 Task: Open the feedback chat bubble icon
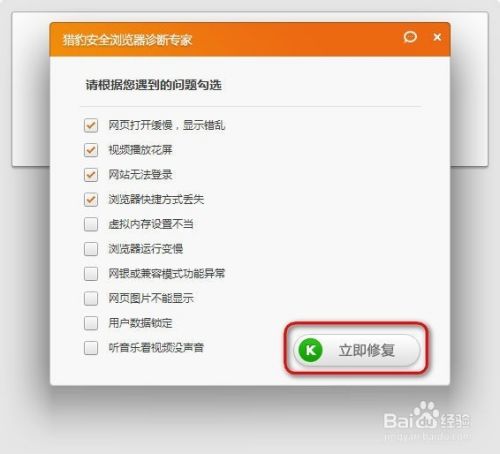point(410,37)
